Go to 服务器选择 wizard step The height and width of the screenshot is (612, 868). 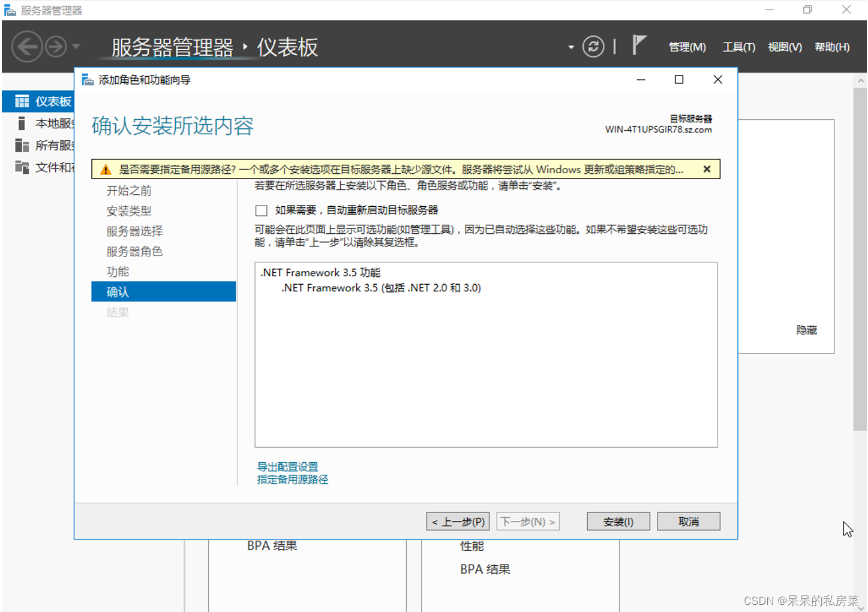point(134,231)
